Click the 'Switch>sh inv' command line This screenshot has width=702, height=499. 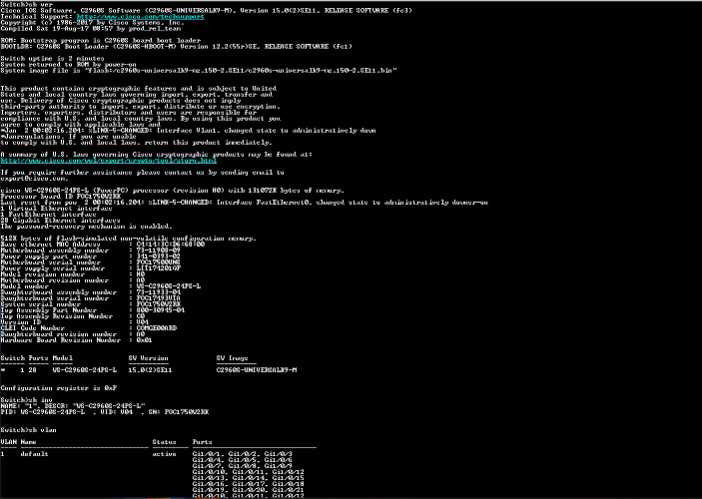pos(27,400)
